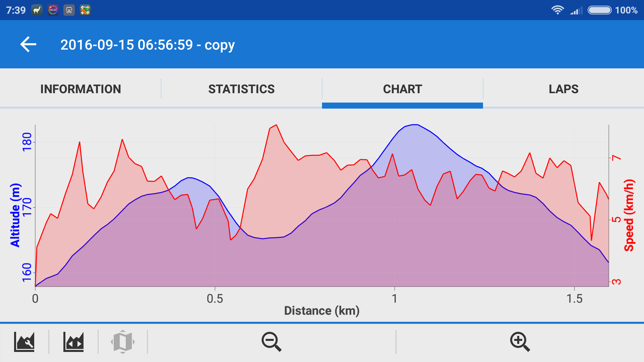The width and height of the screenshot is (644, 362).
Task: Go back with the arrow icon
Action: point(28,45)
